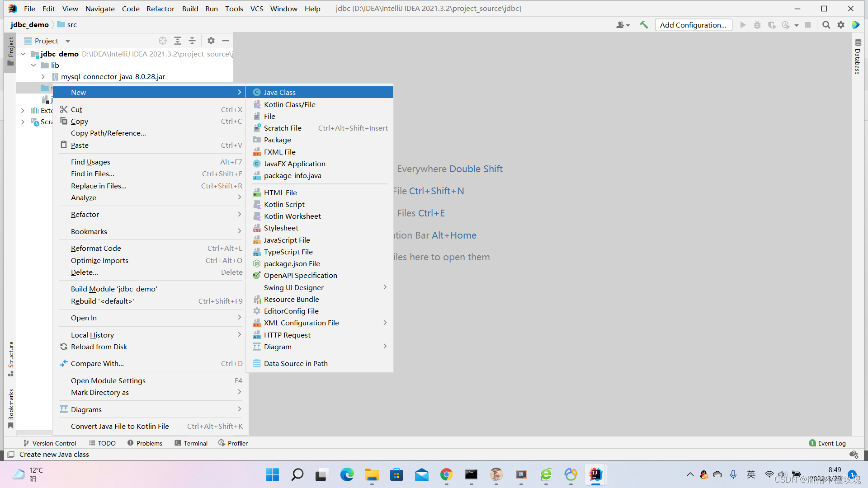
Task: Open the Terminal tool tab
Action: point(191,443)
